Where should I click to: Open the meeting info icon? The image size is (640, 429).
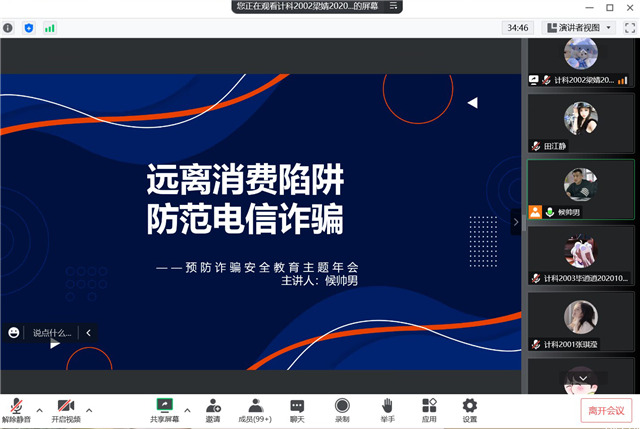pos(8,28)
